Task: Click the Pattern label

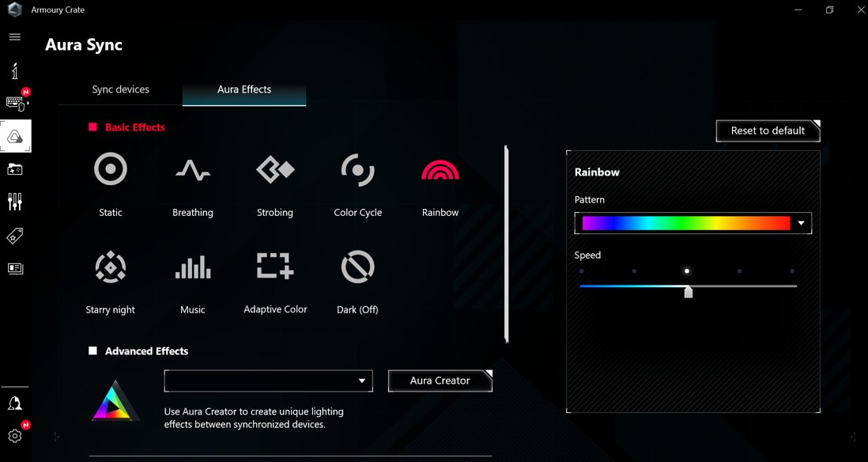Action: click(x=590, y=199)
